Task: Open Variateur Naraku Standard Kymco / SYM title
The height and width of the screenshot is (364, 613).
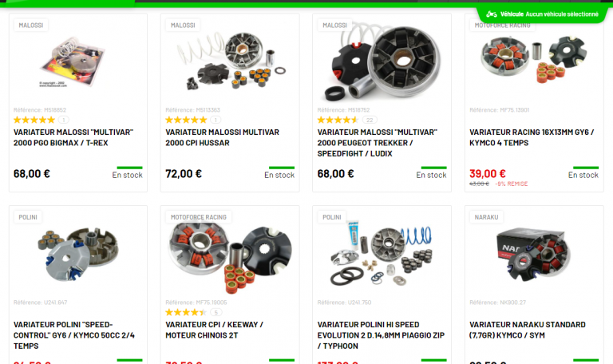Action: [x=528, y=330]
